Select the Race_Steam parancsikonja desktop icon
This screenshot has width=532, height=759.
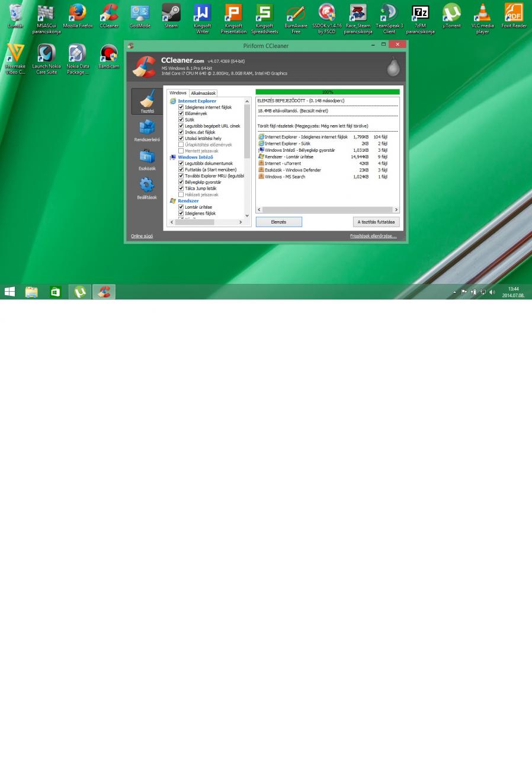pyautogui.click(x=358, y=18)
